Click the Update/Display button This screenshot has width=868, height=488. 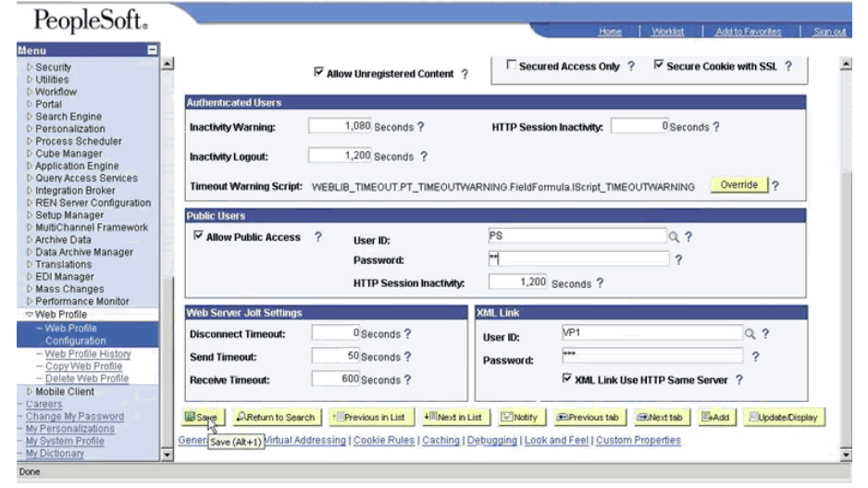tap(784, 417)
